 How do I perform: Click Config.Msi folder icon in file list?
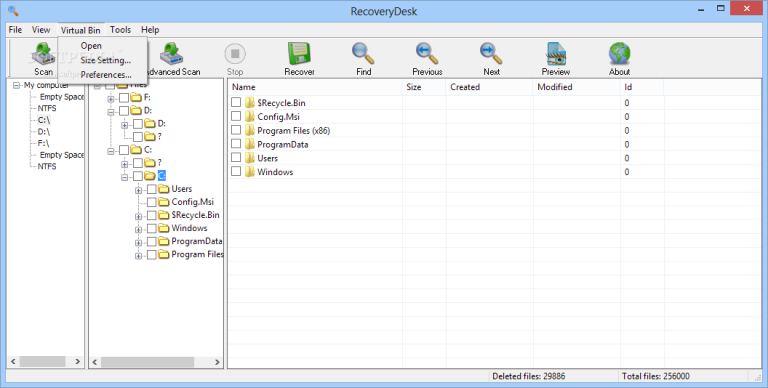tap(250, 116)
